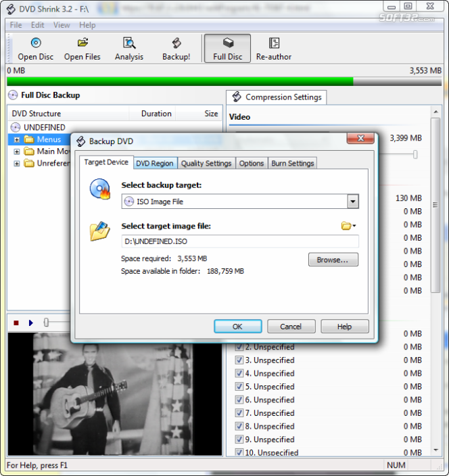Screen dimensions: 449x476
Task: Start Backup! from the toolbar
Action: tap(176, 49)
